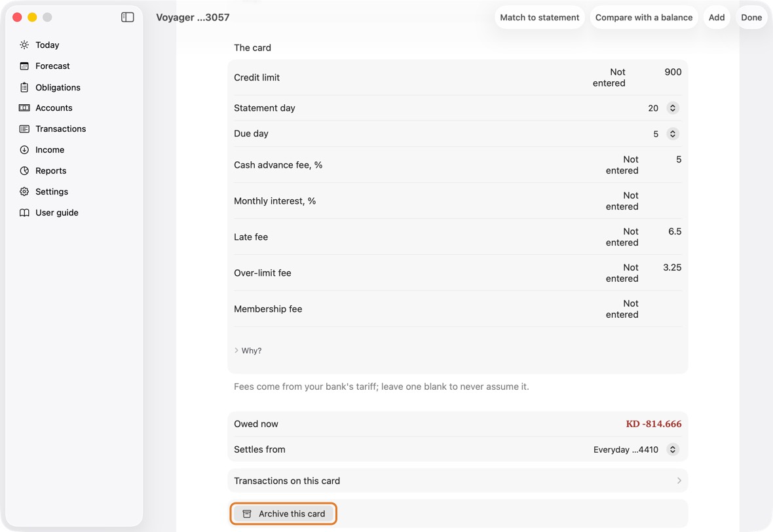773x532 pixels.
Task: Click the Voyager ...3057 title
Action: (x=193, y=17)
